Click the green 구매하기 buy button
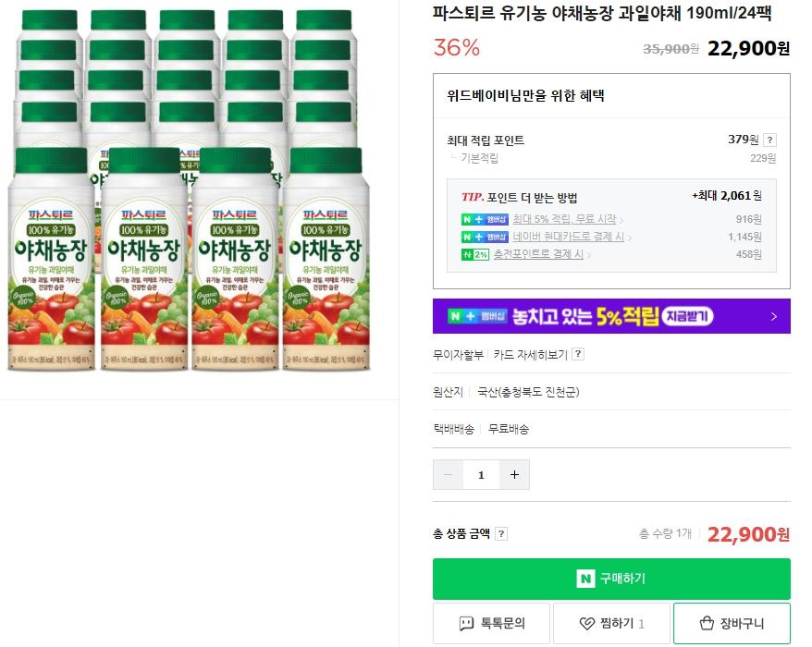This screenshot has height=647, width=812. [x=611, y=579]
